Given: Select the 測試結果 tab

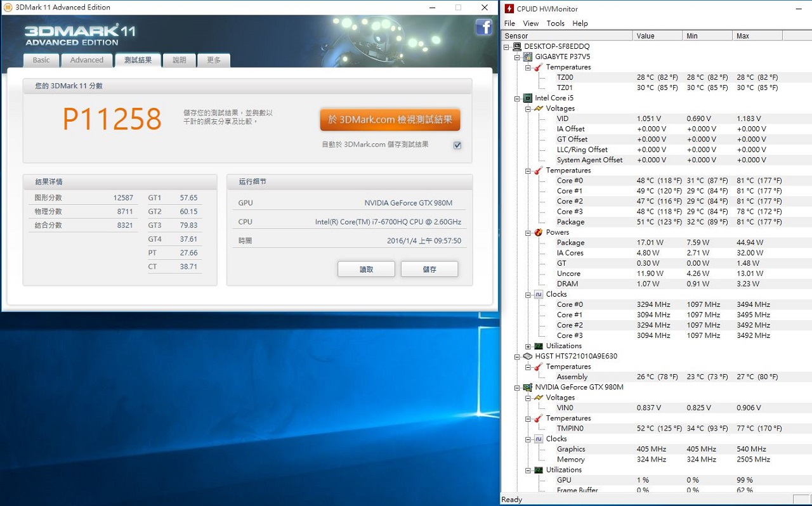Looking at the screenshot, I should pyautogui.click(x=138, y=60).
